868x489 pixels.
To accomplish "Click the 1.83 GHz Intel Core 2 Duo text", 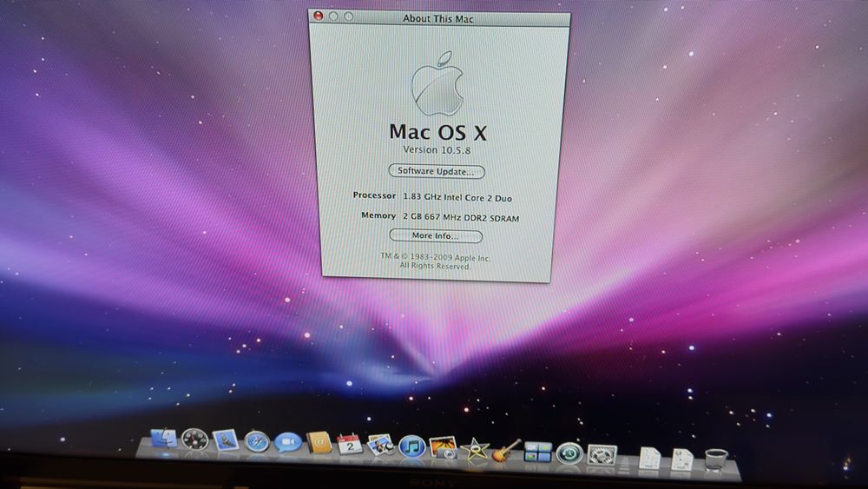I will 457,197.
